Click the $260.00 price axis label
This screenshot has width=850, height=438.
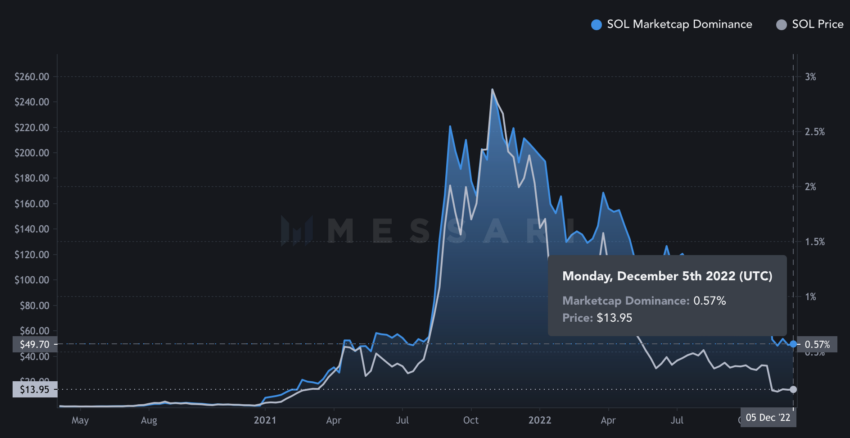(x=33, y=76)
